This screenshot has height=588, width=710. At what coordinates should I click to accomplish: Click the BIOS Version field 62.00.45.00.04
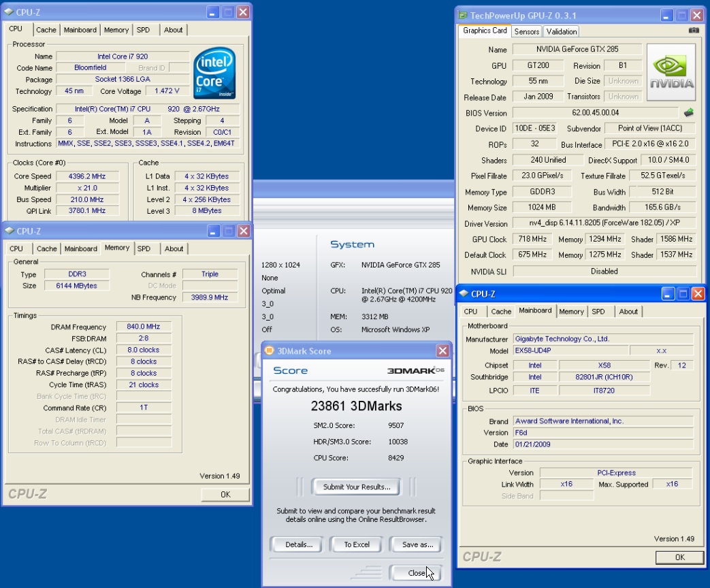595,112
